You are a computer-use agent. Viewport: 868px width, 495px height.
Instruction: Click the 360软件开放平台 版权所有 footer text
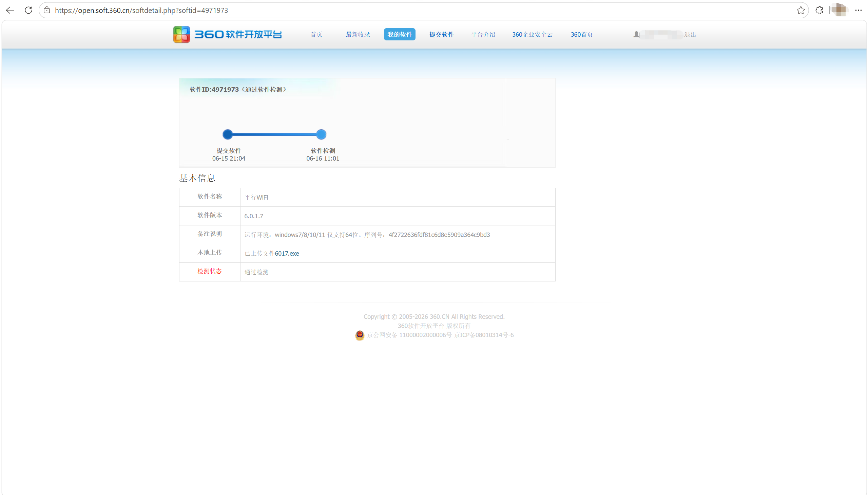pyautogui.click(x=434, y=326)
